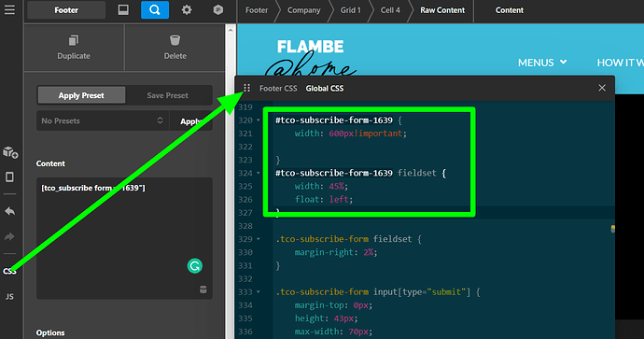The height and width of the screenshot is (339, 644).
Task: Open the No Presets dropdown
Action: click(103, 120)
